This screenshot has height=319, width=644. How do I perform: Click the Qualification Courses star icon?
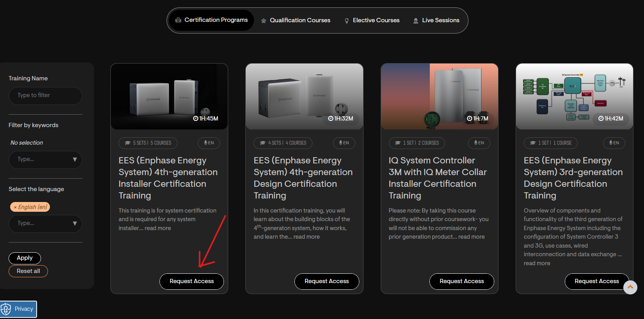264,21
